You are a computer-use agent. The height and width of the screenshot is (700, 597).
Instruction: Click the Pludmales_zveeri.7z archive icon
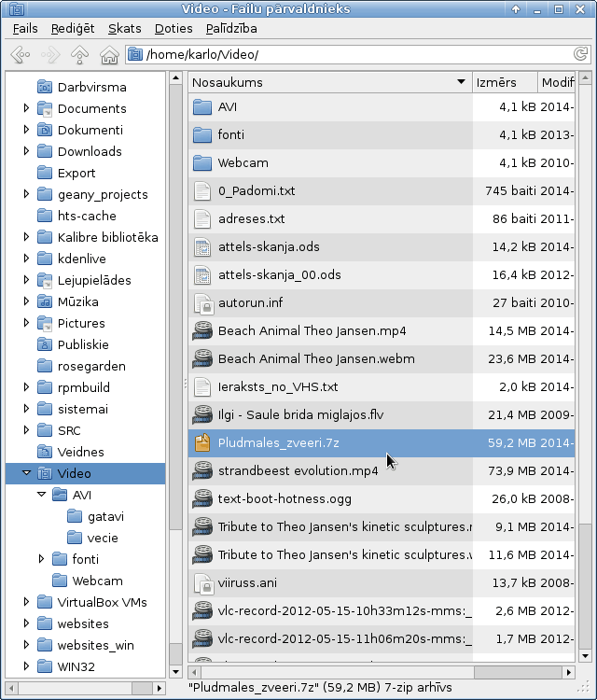pos(202,442)
